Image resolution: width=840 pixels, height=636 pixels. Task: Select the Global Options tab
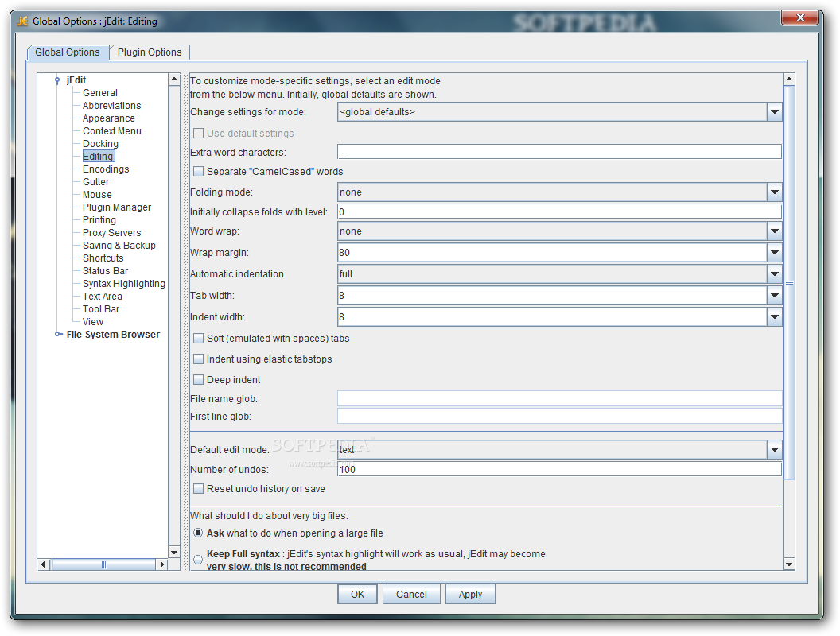coord(68,52)
